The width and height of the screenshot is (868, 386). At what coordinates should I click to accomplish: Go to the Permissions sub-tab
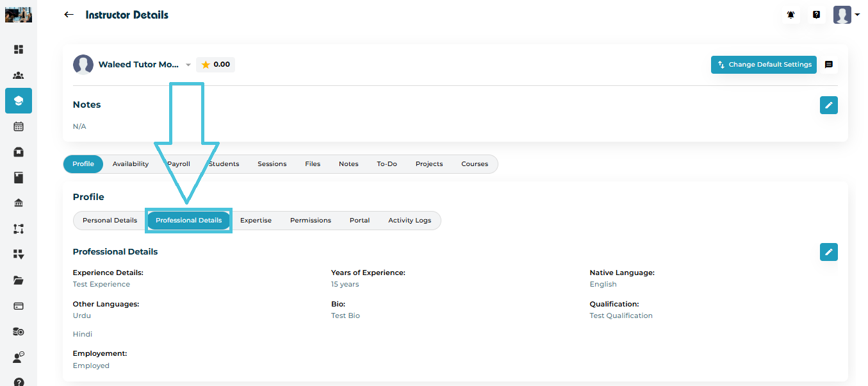310,221
